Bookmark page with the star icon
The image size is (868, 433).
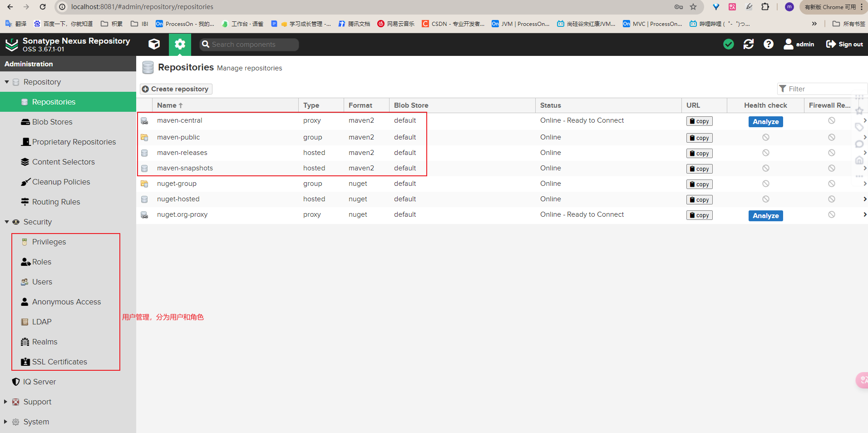click(693, 7)
